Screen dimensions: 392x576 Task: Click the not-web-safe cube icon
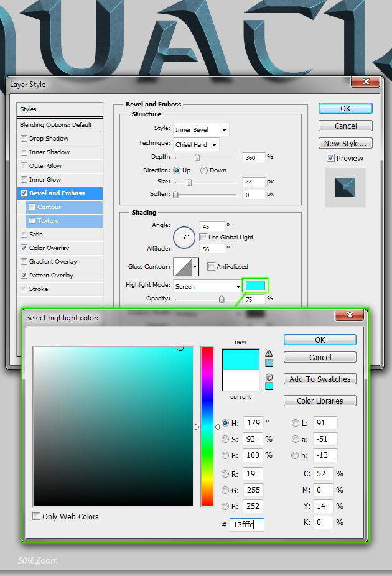269,377
